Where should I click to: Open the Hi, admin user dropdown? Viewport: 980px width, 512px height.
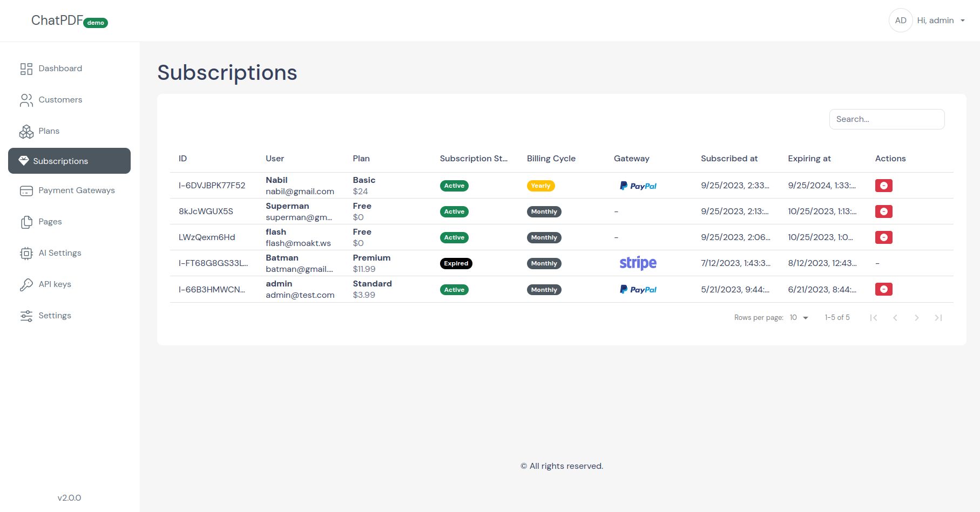coord(941,21)
